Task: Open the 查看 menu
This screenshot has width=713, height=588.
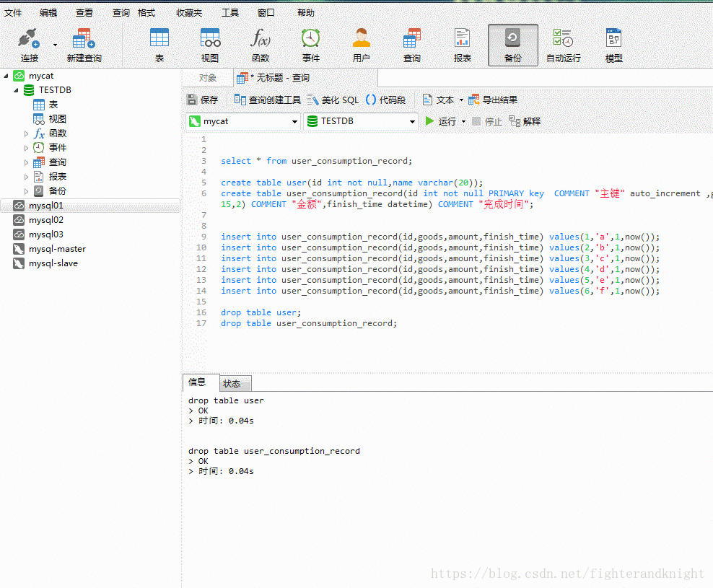Action: click(x=84, y=13)
